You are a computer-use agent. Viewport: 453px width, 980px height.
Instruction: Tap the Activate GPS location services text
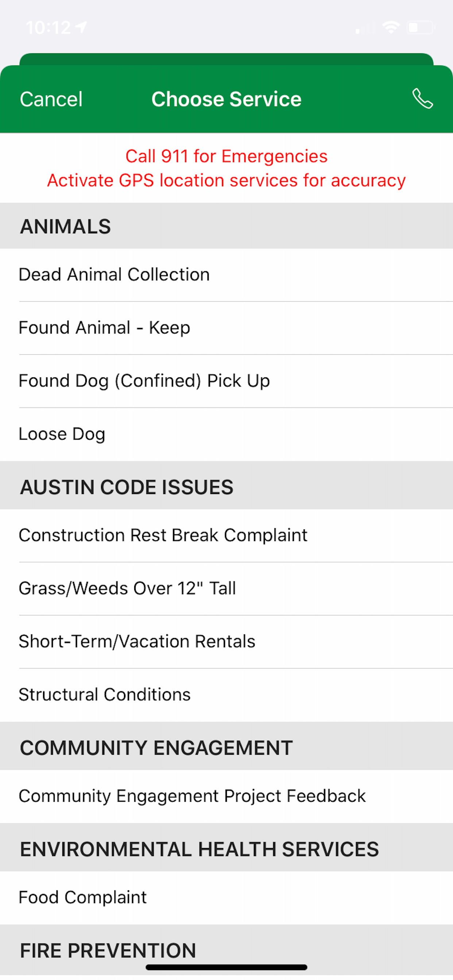coord(226,180)
